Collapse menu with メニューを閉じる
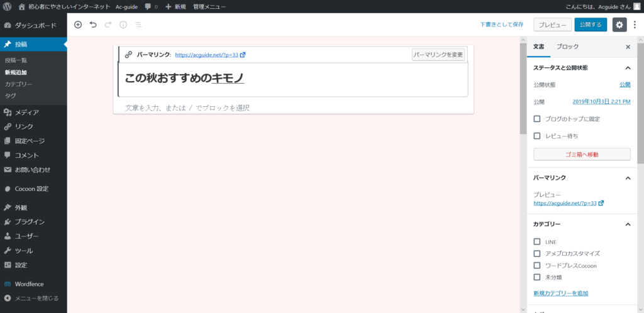644x313 pixels. point(34,299)
